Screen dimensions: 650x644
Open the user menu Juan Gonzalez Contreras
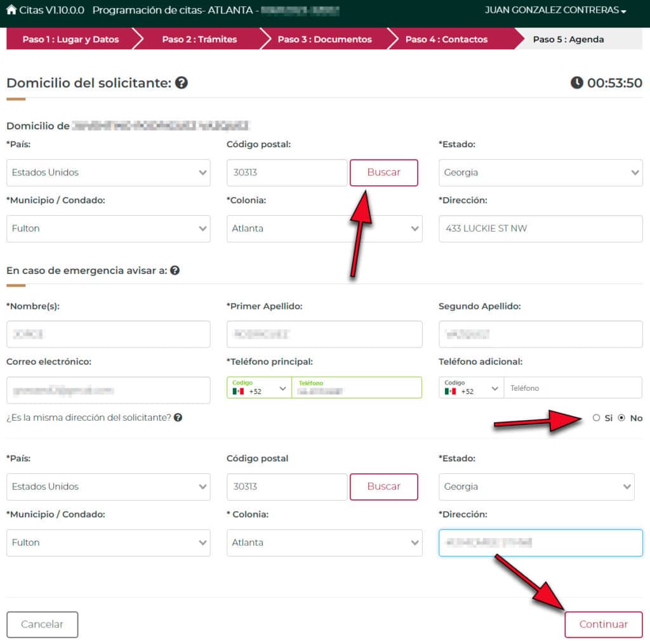[x=555, y=11]
